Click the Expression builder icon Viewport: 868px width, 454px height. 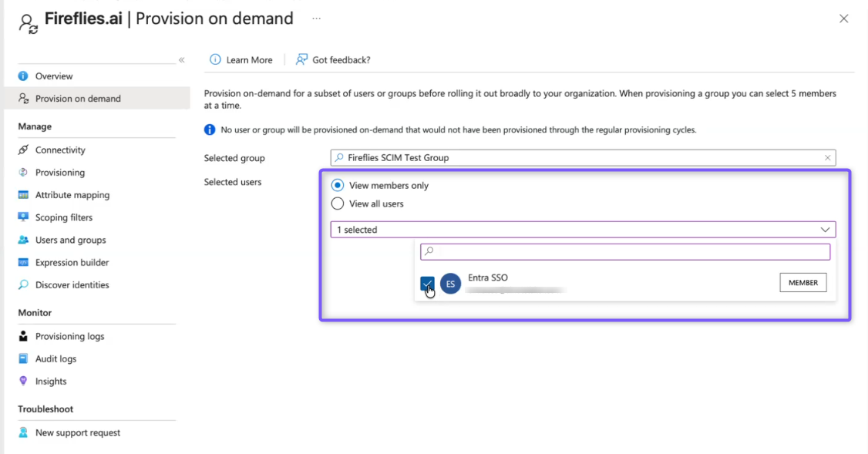[x=22, y=262]
